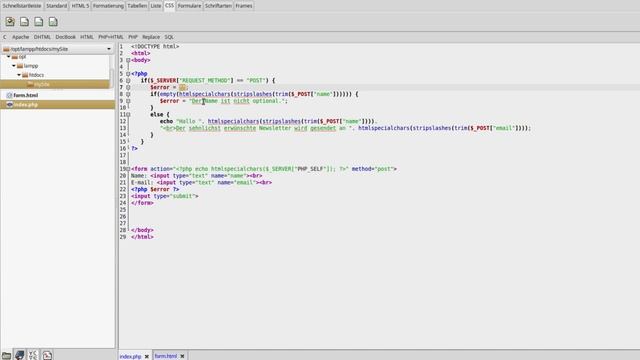
Task: Switch to the Formulare toolbar tab
Action: 189,6
